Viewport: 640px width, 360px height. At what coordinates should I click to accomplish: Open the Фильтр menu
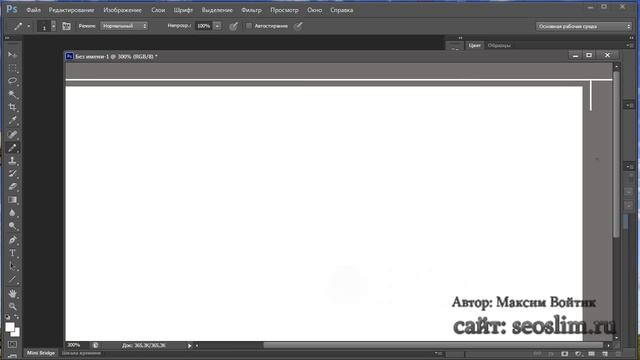251,10
